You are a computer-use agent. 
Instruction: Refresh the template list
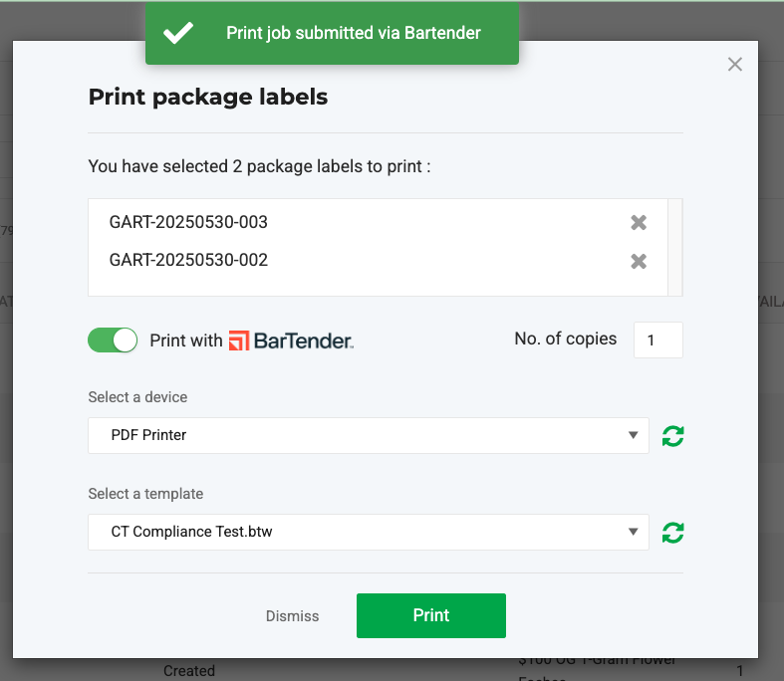[x=673, y=533]
